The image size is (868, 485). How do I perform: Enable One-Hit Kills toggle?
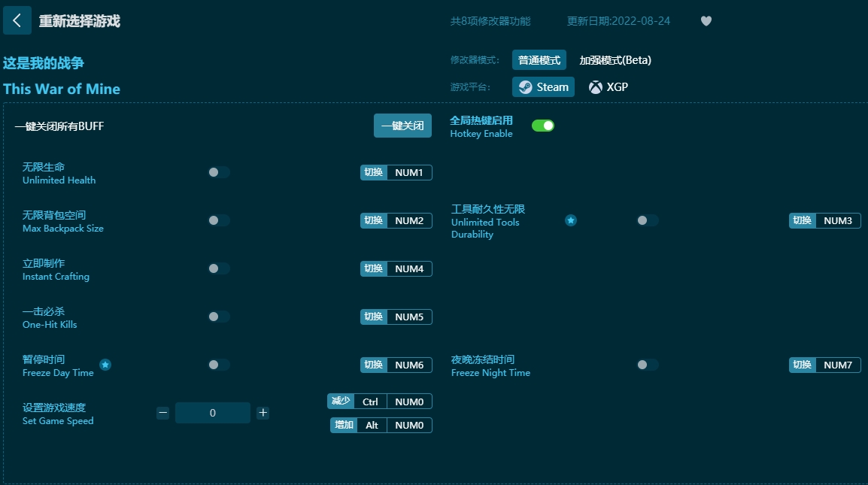coord(219,317)
